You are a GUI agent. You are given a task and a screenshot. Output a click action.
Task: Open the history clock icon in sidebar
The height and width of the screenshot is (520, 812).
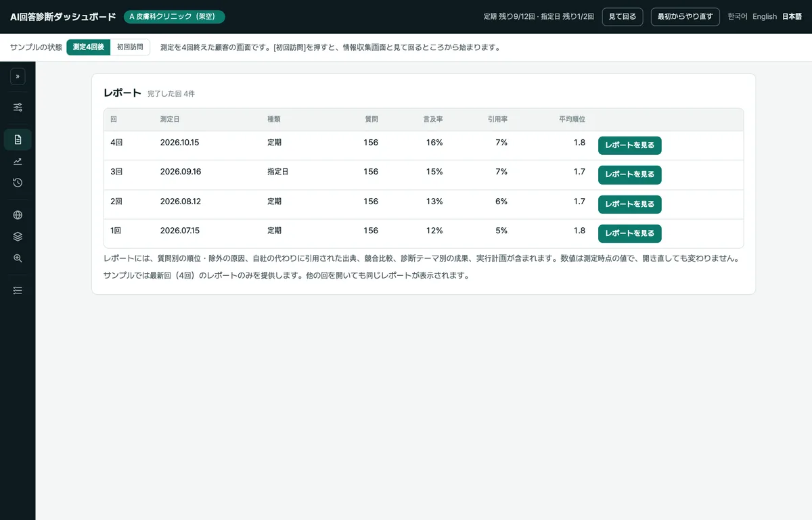pos(18,183)
